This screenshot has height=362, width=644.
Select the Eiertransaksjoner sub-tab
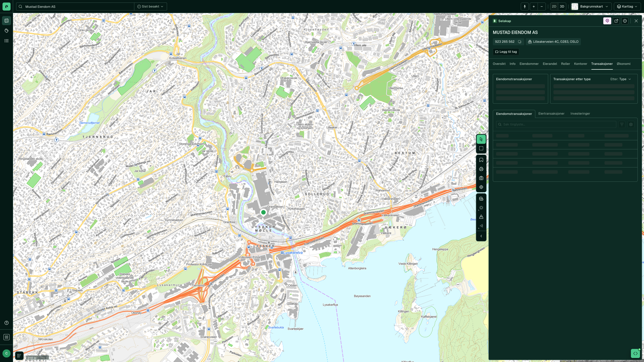[551, 114]
